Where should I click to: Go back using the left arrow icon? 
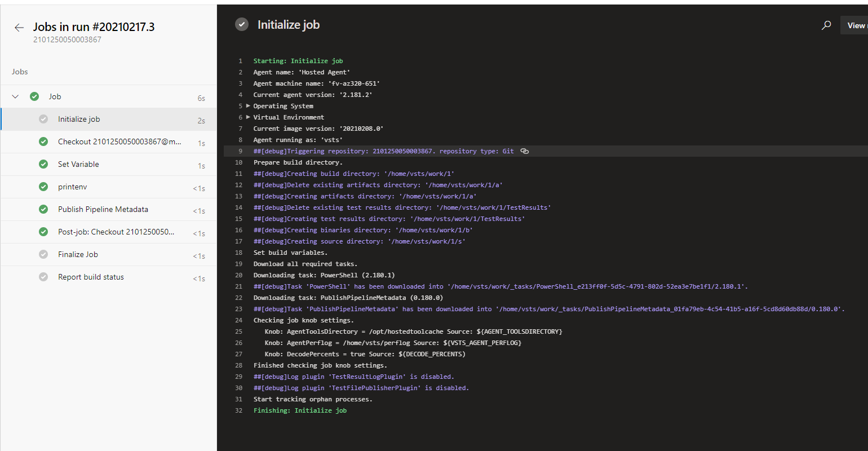[19, 27]
